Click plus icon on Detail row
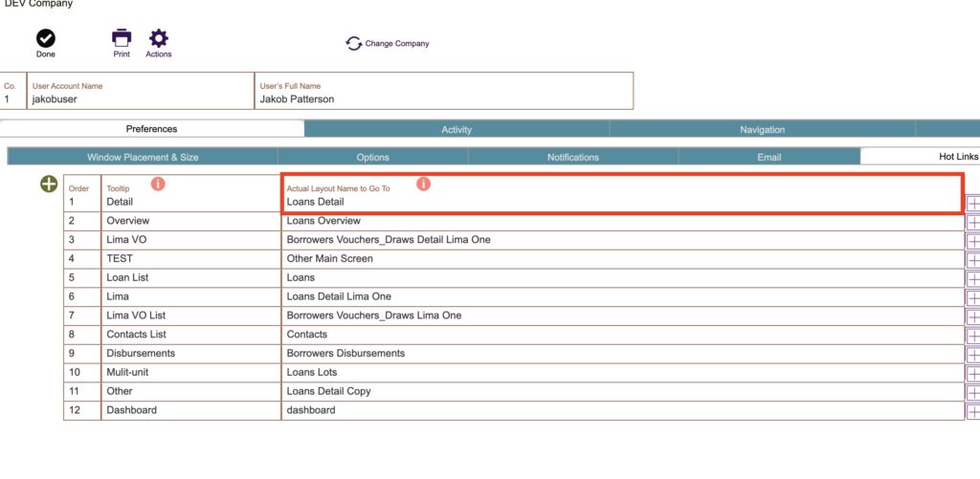980x479 pixels. click(x=973, y=204)
